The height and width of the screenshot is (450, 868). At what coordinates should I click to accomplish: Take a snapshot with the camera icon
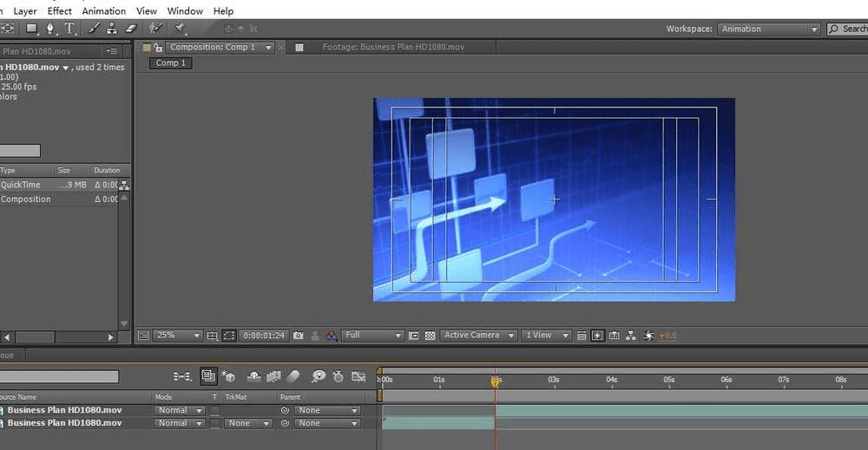pyautogui.click(x=299, y=336)
